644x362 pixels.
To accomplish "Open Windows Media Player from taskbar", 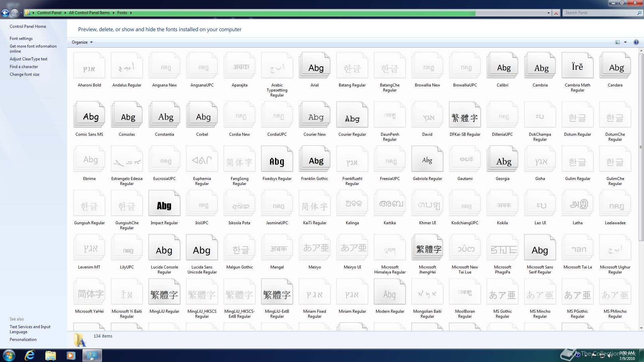I will [71, 355].
